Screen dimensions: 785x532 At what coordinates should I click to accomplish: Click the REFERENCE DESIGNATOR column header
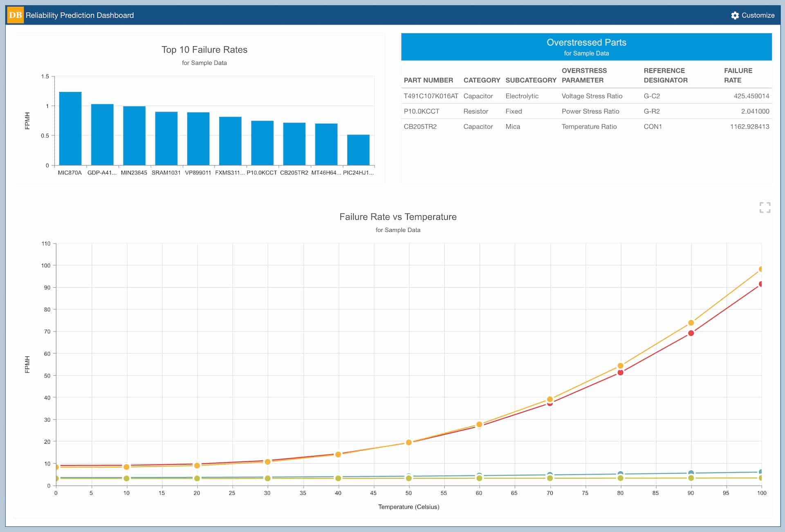pyautogui.click(x=665, y=75)
